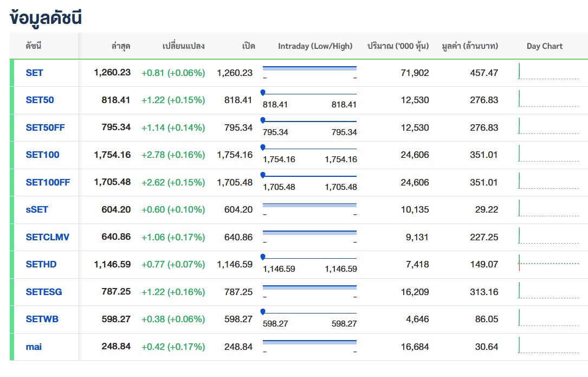This screenshot has height=377, width=588.
Task: Select the change value +0.77 (+0.07%)
Action: tap(173, 264)
